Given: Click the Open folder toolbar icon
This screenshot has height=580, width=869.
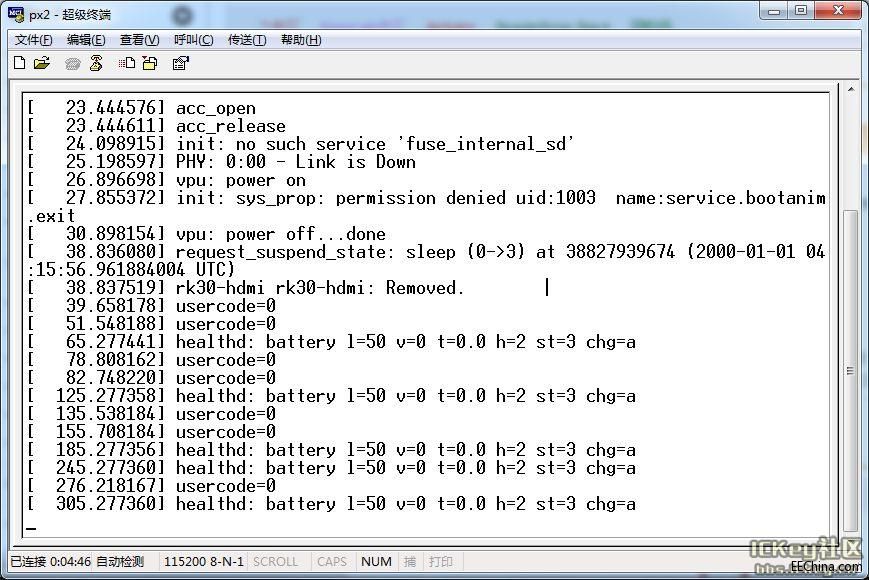Looking at the screenshot, I should pyautogui.click(x=42, y=63).
